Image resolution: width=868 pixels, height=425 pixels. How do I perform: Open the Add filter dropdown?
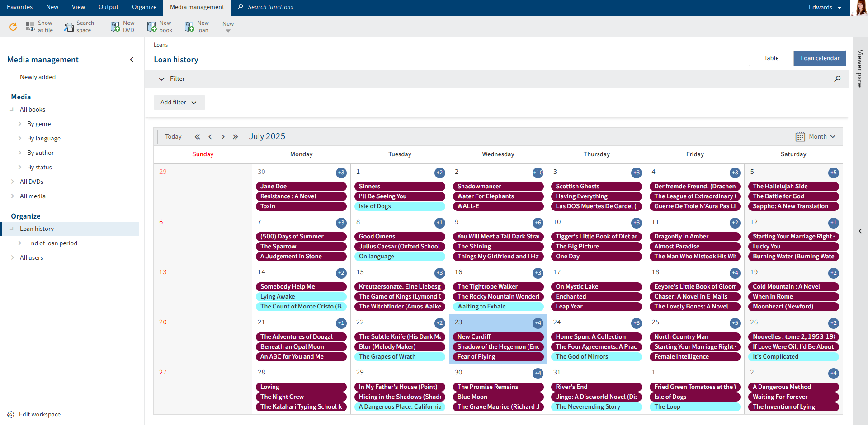coord(179,102)
